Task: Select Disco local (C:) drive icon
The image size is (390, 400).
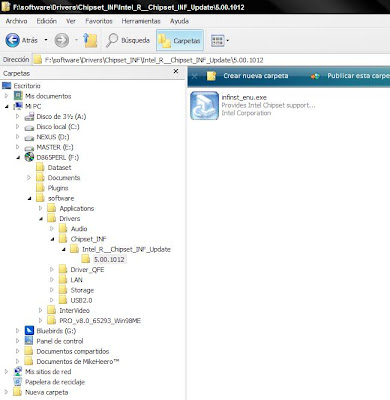Action: pyautogui.click(x=29, y=127)
